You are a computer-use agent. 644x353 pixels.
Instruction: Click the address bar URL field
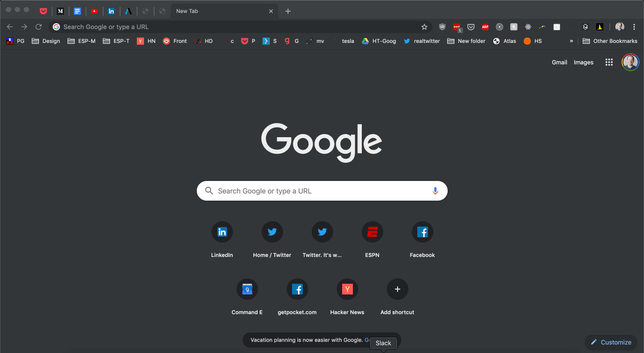[x=240, y=27]
